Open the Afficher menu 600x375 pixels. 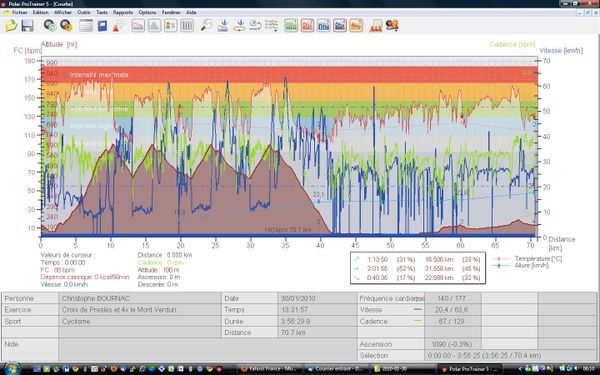(63, 12)
